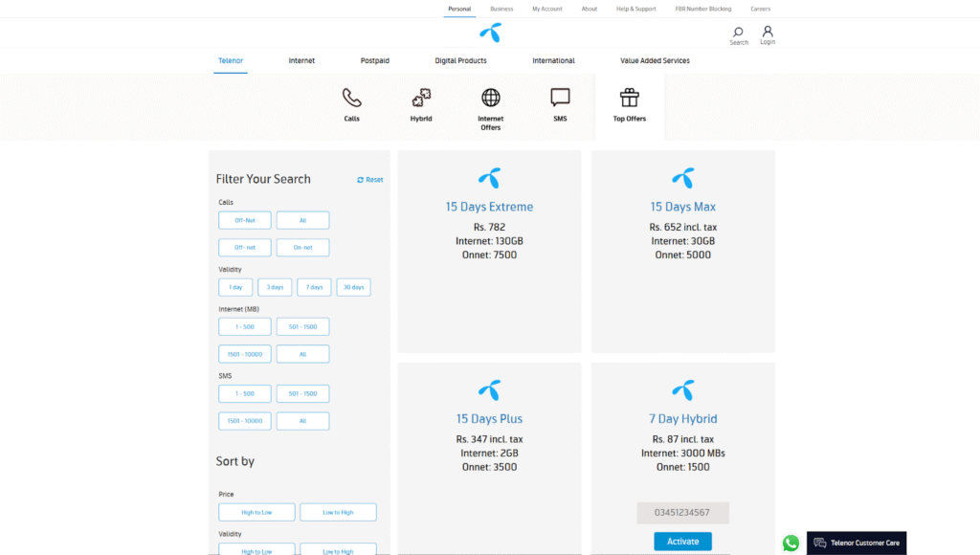Open the Digital Products tab
980x555 pixels.
pos(459,60)
